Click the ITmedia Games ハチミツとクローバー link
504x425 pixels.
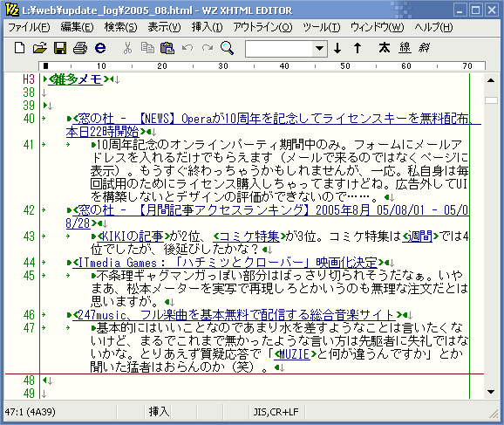coord(225,263)
